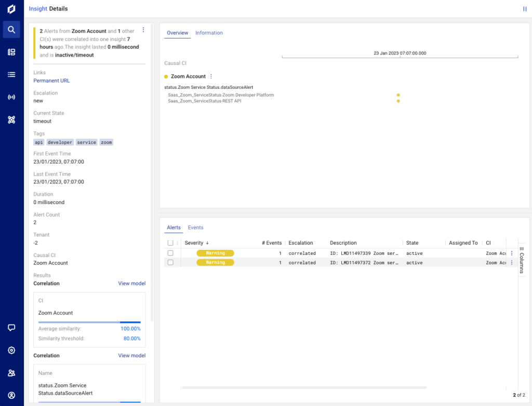Open the insight summary three-dot menu

click(x=143, y=30)
